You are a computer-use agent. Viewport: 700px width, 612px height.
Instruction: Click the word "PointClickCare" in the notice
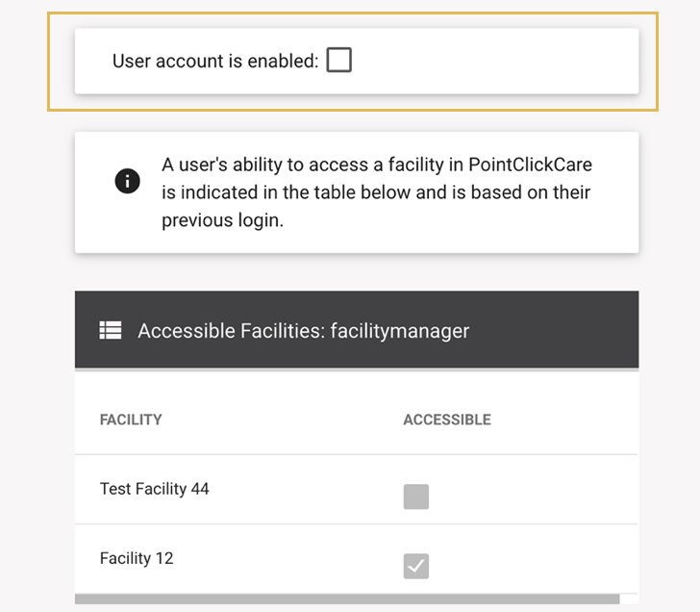[x=530, y=165]
